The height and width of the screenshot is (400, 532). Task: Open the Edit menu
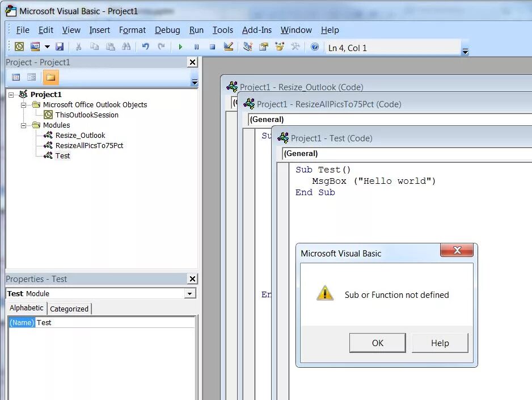pos(46,30)
